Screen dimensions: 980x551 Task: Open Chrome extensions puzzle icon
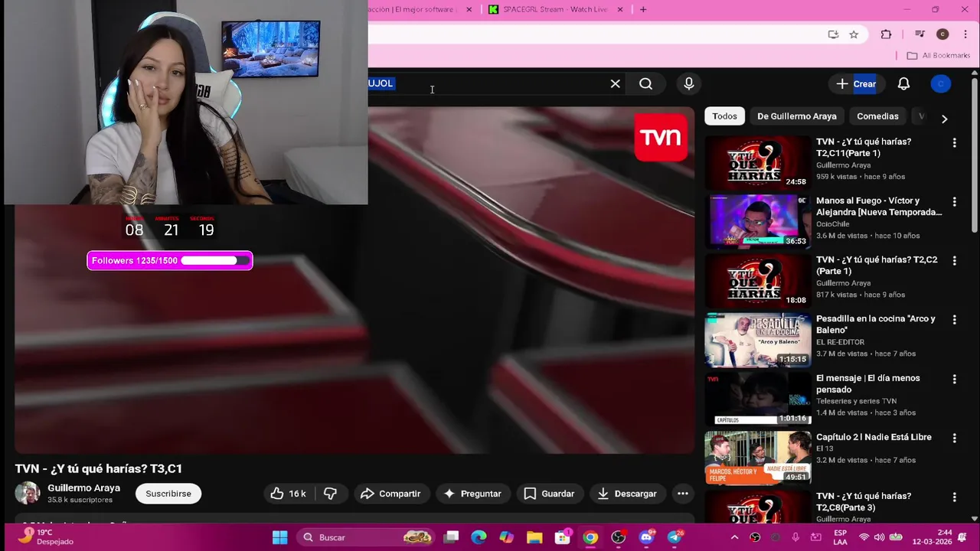tap(886, 34)
